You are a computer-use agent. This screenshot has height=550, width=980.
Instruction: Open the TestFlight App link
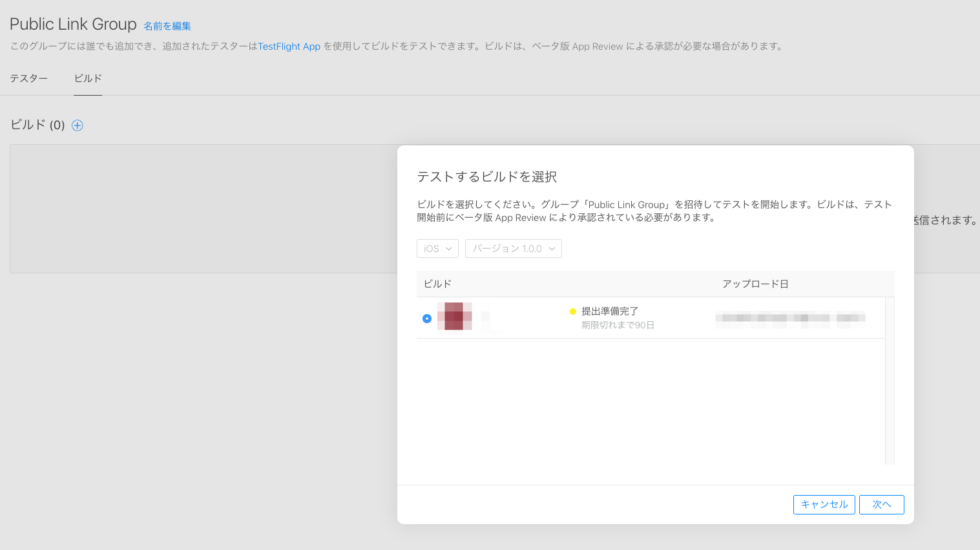click(289, 47)
